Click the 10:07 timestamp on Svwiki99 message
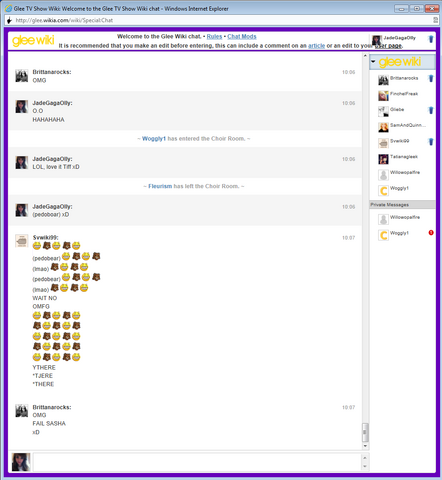Image resolution: width=442 pixels, height=480 pixels. 348,238
